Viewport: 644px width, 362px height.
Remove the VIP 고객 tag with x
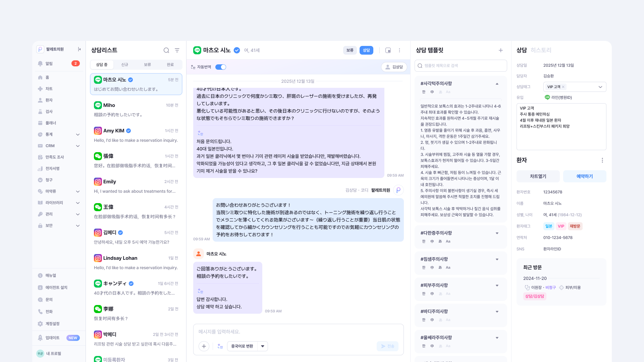pos(563,87)
